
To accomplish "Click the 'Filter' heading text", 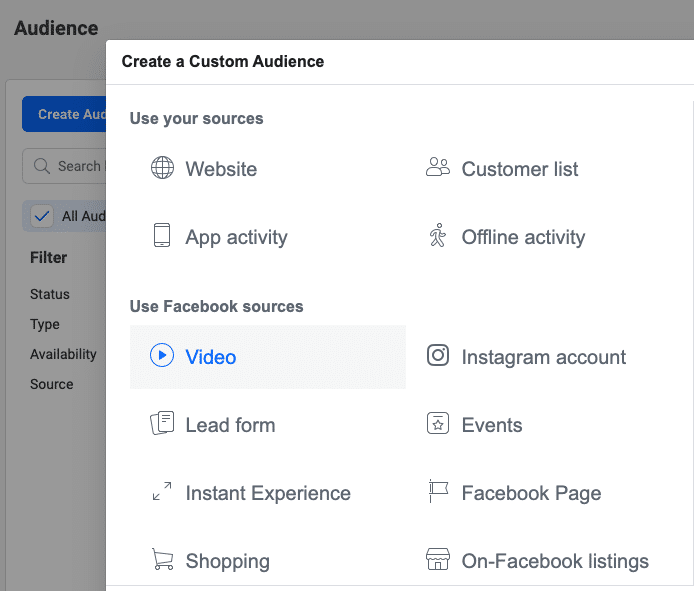I will tap(48, 257).
